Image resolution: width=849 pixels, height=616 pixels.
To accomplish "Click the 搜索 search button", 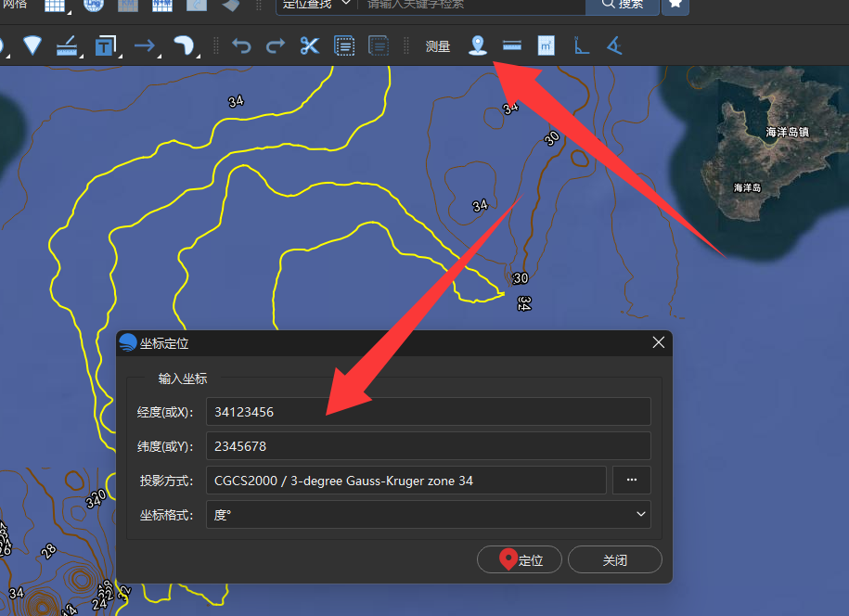I will [623, 6].
